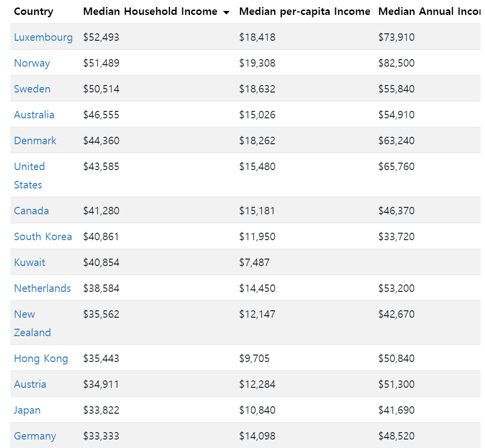
Task: Visit the Sweden link
Action: point(32,89)
